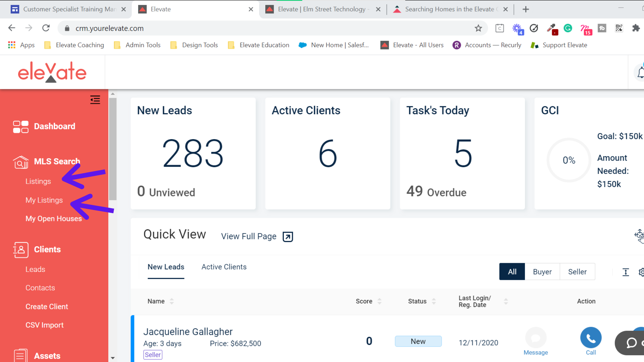Filter quick view to All clients
This screenshot has height=362, width=644.
(x=512, y=272)
